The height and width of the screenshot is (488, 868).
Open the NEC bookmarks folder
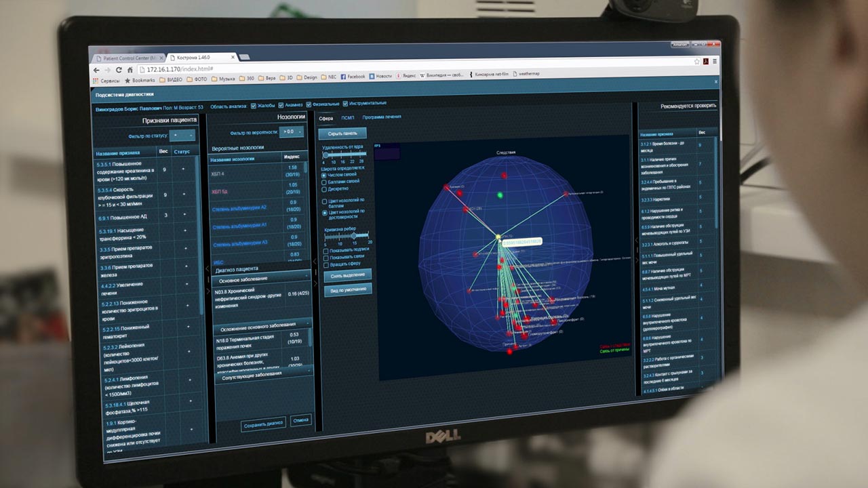(330, 77)
